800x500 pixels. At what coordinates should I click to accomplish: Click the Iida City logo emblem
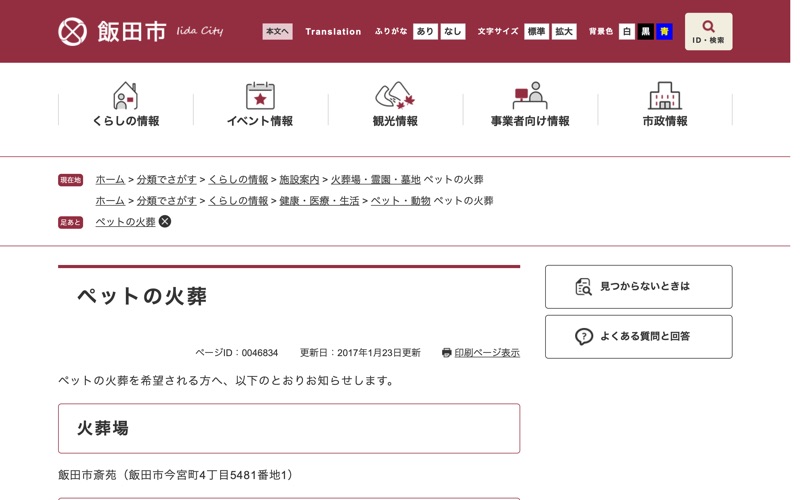coord(72,32)
